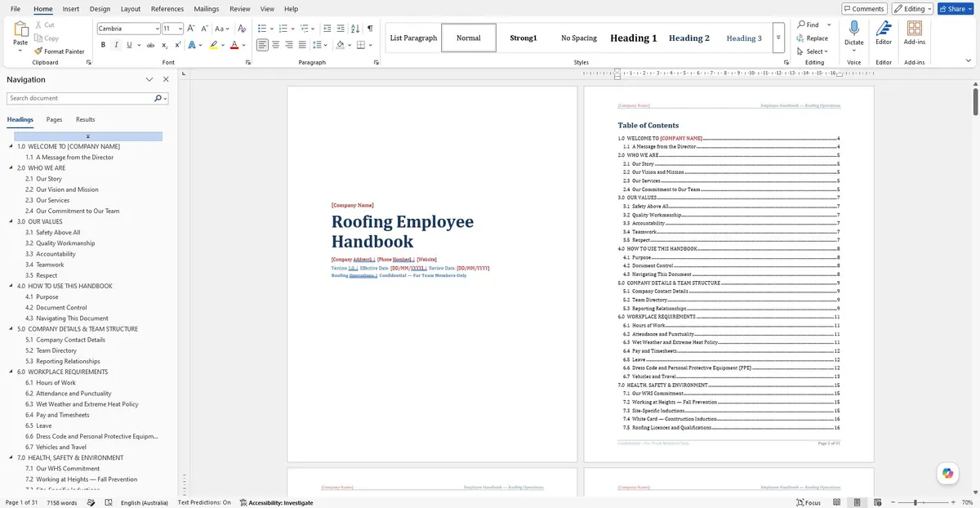The height and width of the screenshot is (508, 980).
Task: Click the Paste clipboard icon
Action: 20,29
